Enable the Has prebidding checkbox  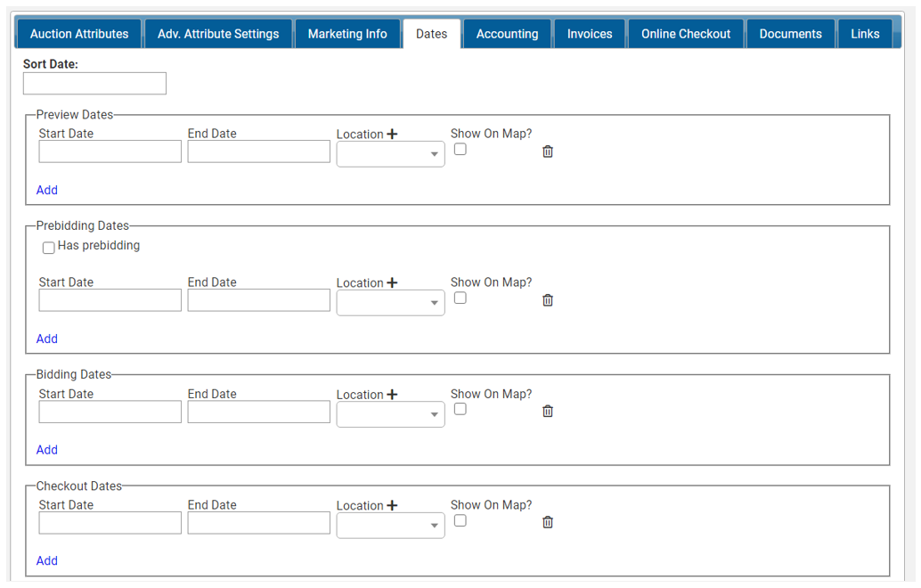48,247
